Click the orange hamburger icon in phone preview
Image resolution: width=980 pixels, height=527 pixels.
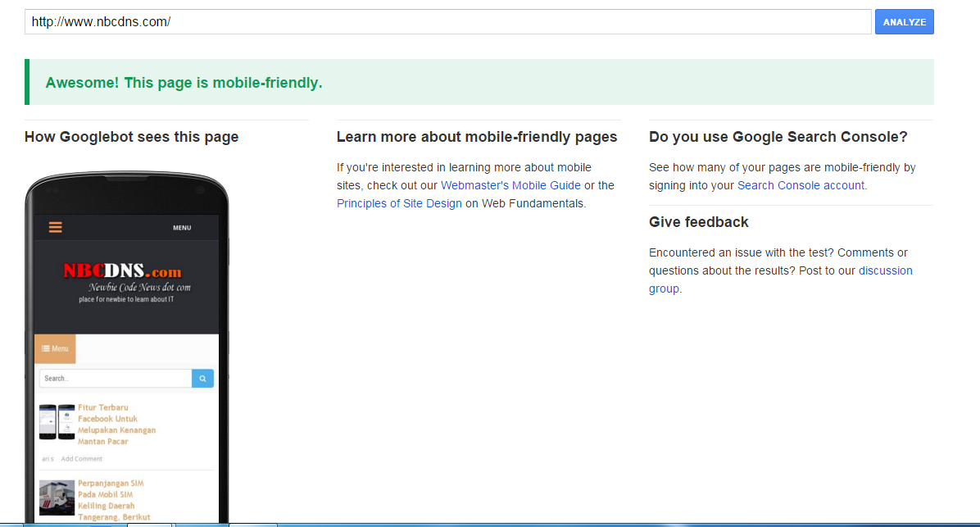(x=56, y=228)
